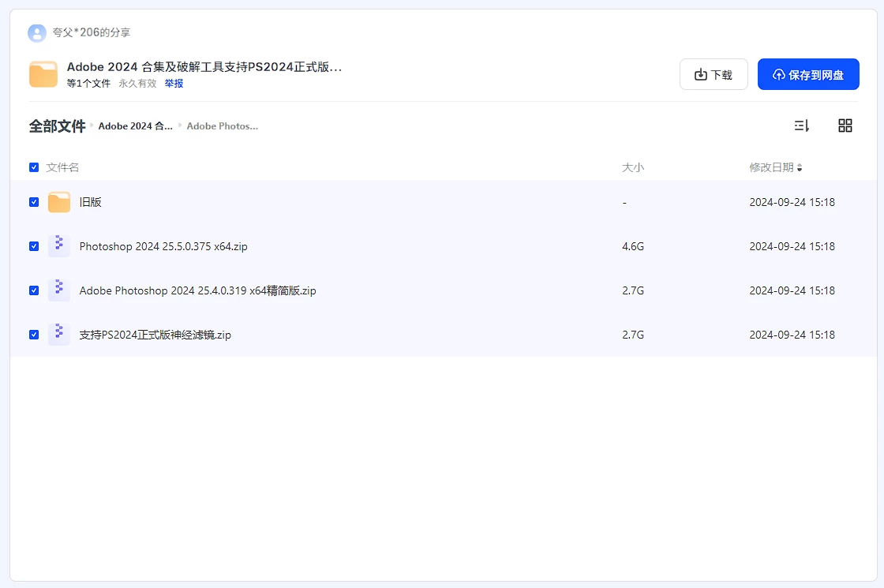Screen dimensions: 884x588
Task: Navigate to 全部文件 breadcrumb root
Action: tap(57, 126)
